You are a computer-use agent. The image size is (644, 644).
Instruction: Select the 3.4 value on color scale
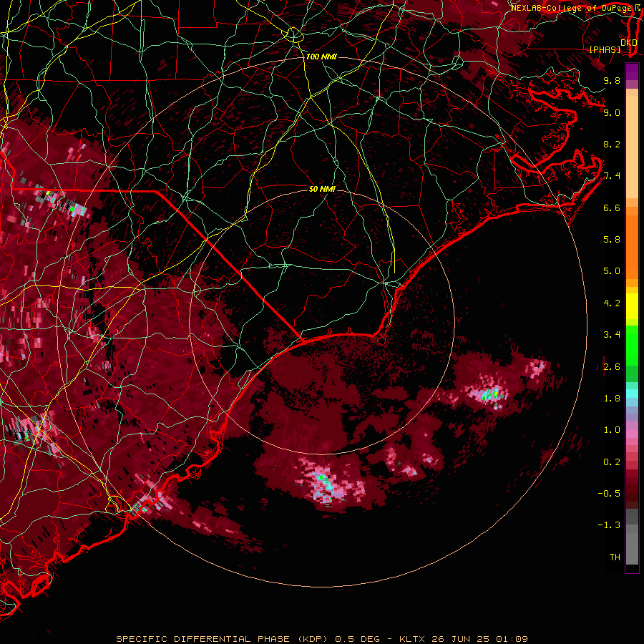[x=612, y=335]
